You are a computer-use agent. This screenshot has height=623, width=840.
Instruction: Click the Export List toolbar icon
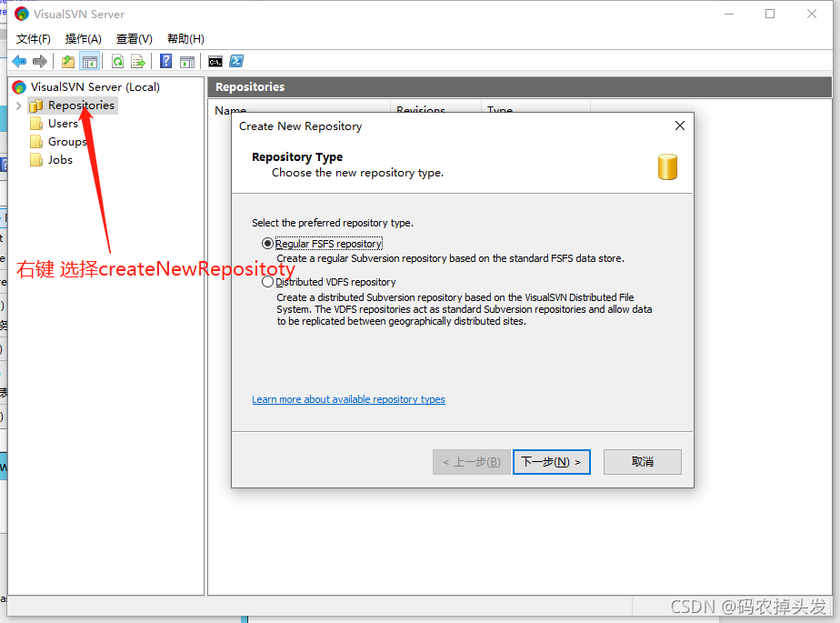coord(138,62)
